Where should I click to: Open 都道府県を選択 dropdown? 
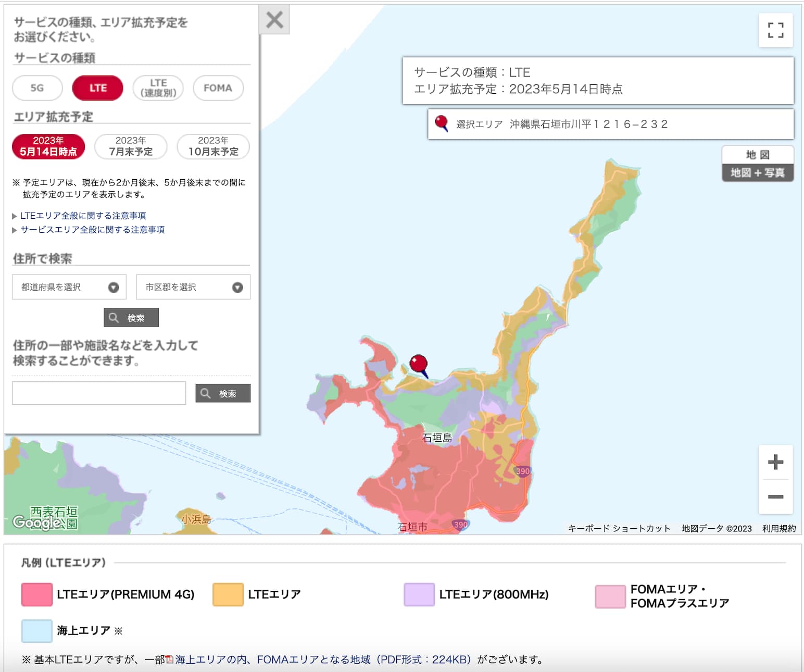[69, 287]
